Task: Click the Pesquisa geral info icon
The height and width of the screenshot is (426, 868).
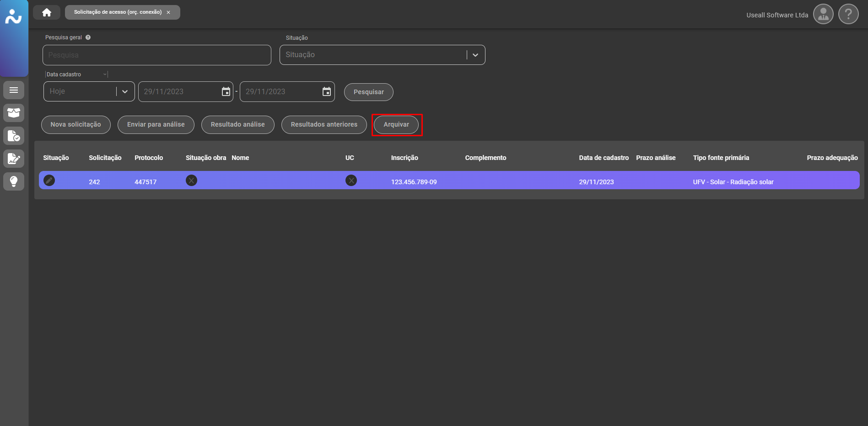Action: (88, 37)
